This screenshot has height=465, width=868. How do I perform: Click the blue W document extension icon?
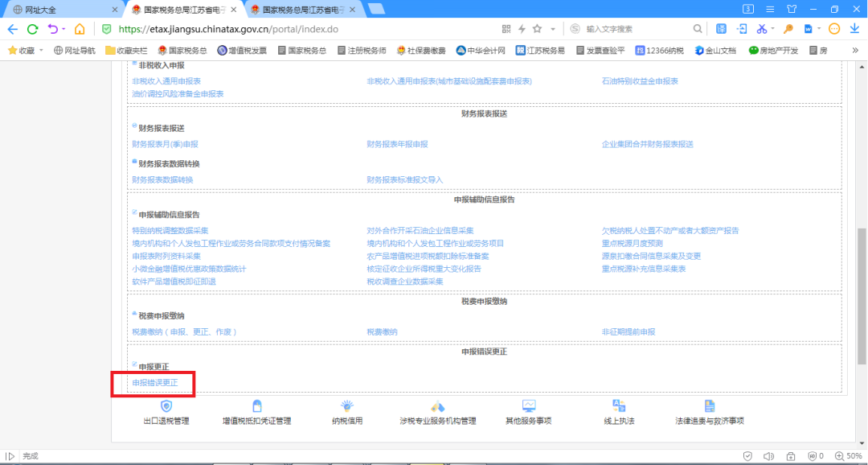(x=809, y=29)
